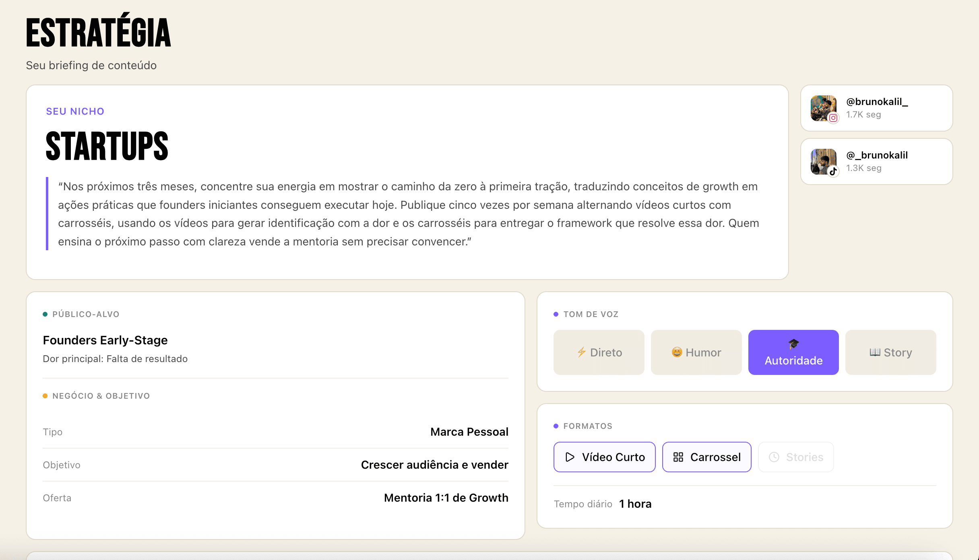Enable the Direto tone of voice
The image size is (979, 560).
[599, 352]
